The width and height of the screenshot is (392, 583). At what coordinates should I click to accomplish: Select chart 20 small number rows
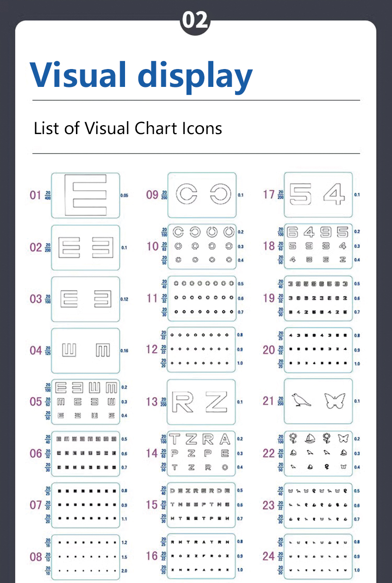click(x=319, y=350)
